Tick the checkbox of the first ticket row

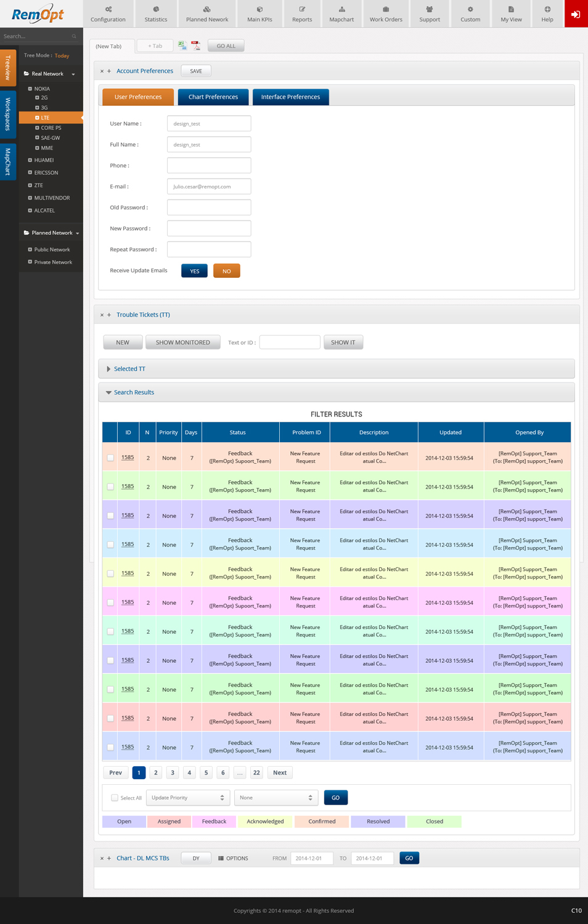click(110, 458)
